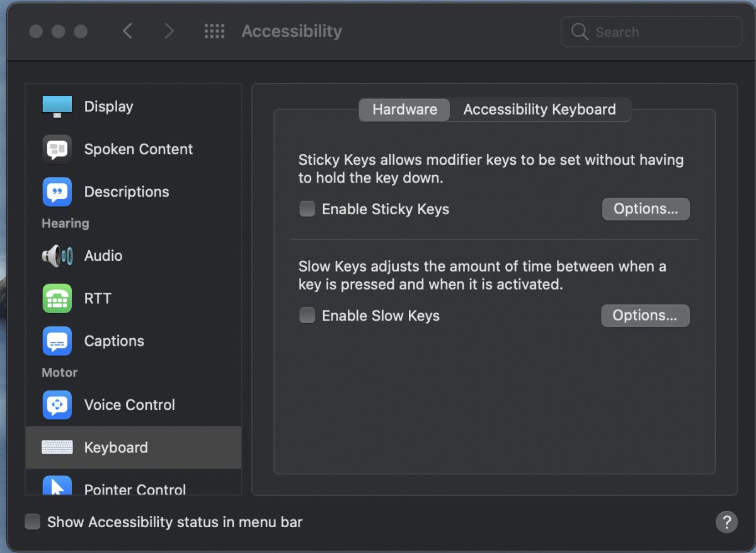Viewport: 756px width, 553px height.
Task: Open Spoken Content speech bubble icon
Action: (57, 149)
